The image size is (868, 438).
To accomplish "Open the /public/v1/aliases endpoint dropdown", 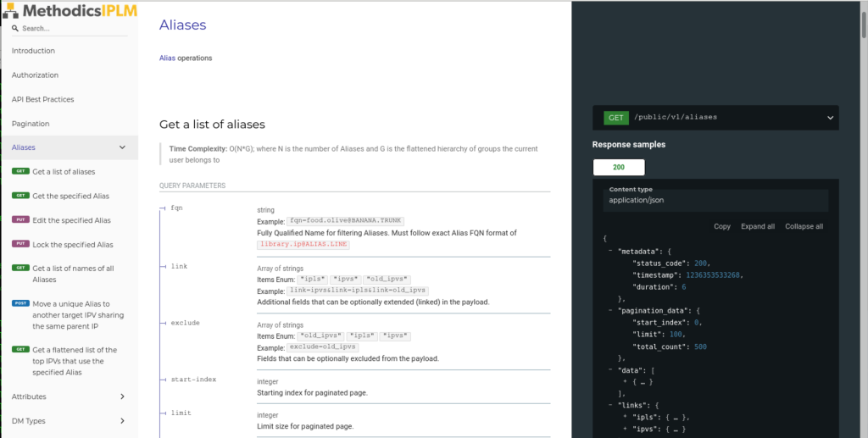I will [x=829, y=118].
